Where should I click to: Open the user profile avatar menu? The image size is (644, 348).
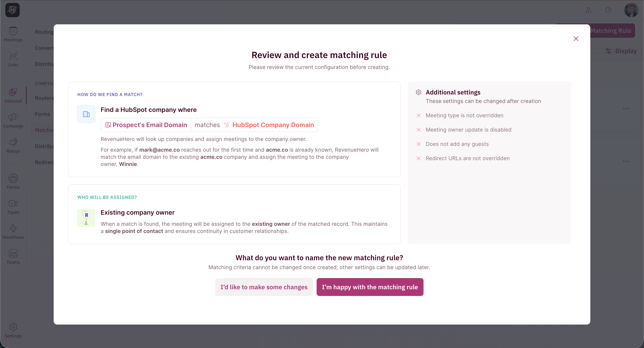pos(631,10)
